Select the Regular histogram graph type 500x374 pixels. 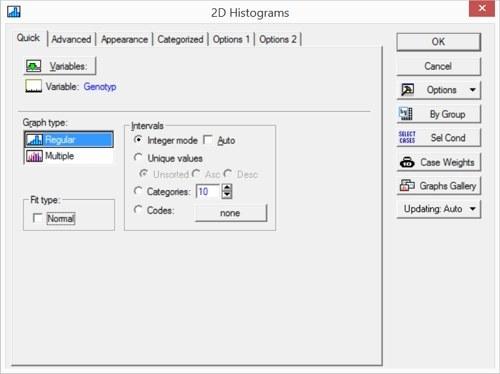tap(69, 140)
